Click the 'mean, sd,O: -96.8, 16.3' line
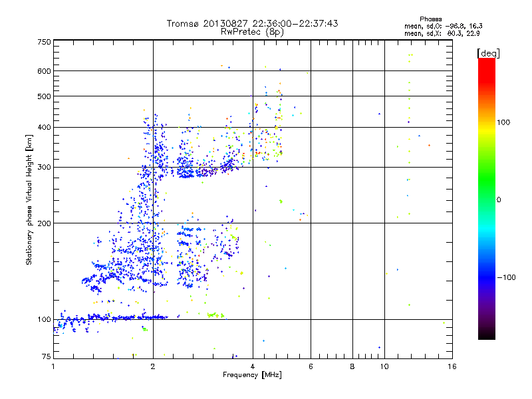This screenshot has height=399, width=532. [443, 27]
